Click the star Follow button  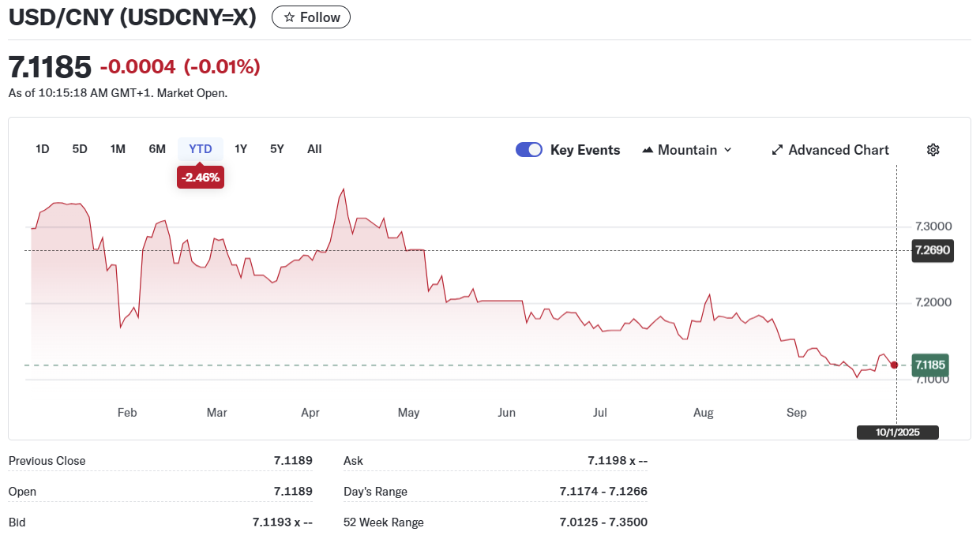pos(311,17)
